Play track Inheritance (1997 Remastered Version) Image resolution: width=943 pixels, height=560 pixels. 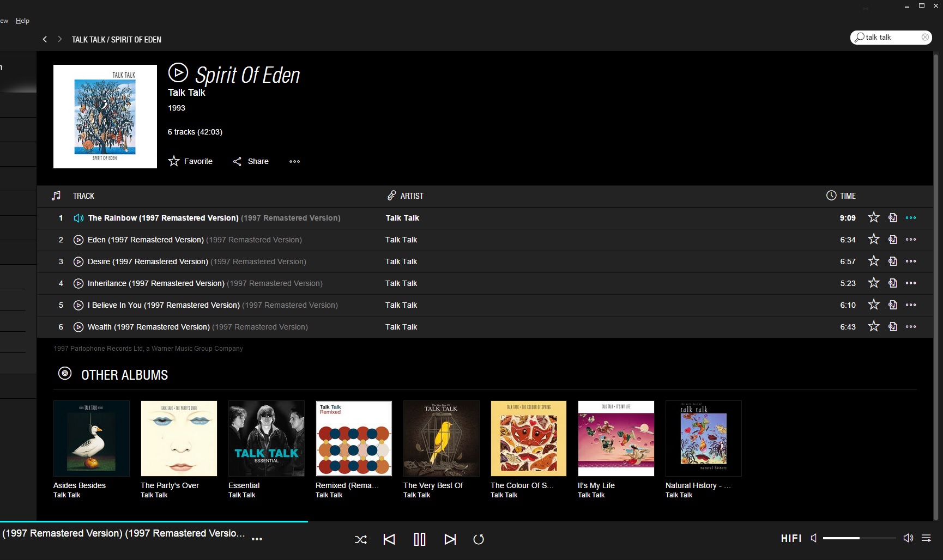(78, 283)
